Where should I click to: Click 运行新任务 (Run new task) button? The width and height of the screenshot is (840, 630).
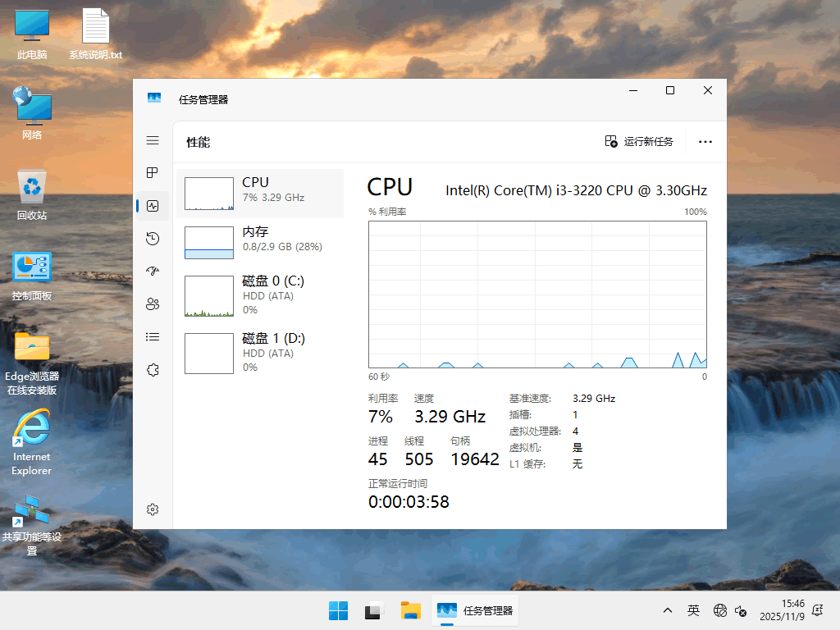(x=639, y=141)
